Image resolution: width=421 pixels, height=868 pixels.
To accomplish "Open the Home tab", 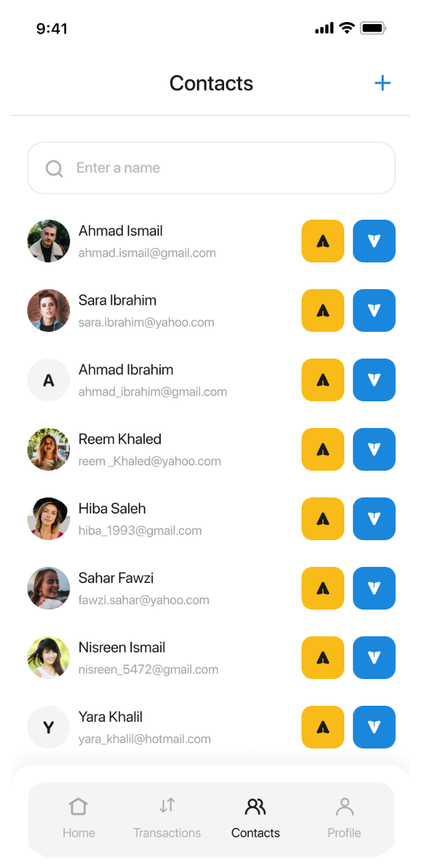I will [79, 817].
